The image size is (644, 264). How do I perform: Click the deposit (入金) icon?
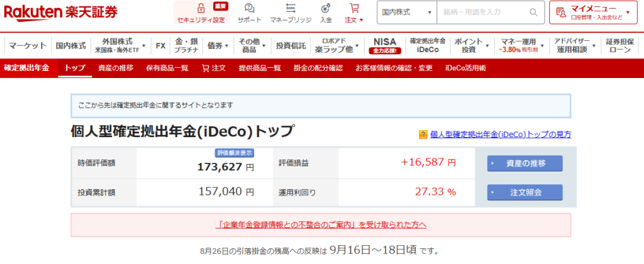[326, 9]
